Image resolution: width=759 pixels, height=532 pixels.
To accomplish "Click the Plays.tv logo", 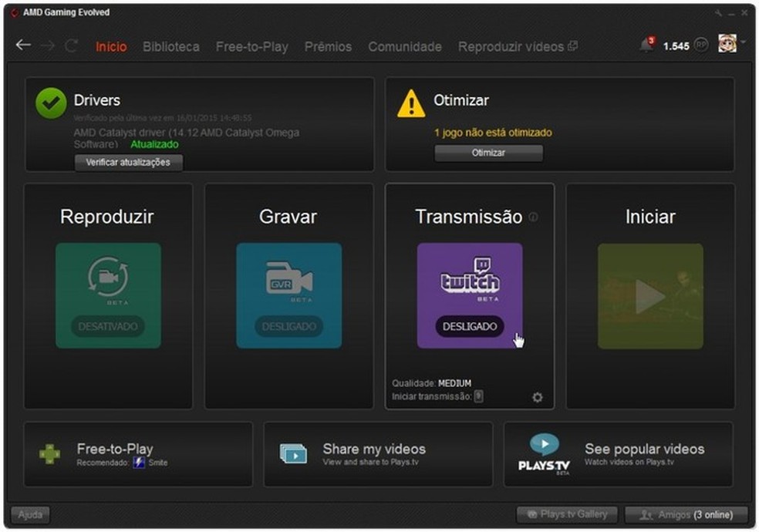I will coord(544,454).
